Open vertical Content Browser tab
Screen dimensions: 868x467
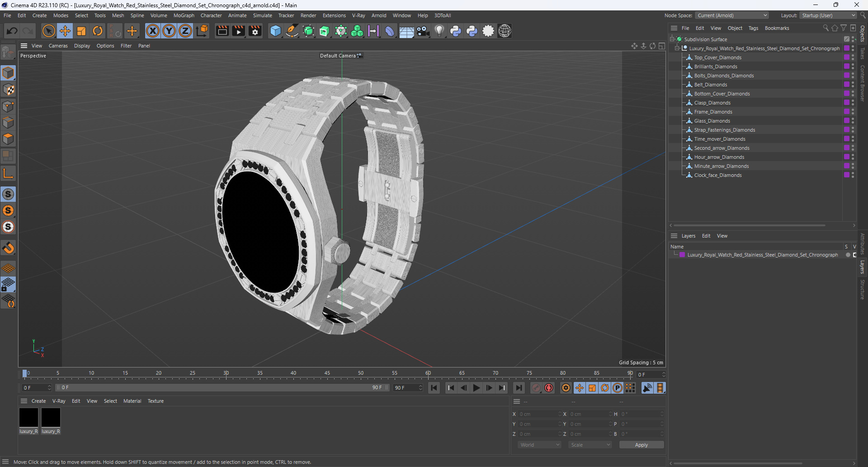pyautogui.click(x=863, y=83)
